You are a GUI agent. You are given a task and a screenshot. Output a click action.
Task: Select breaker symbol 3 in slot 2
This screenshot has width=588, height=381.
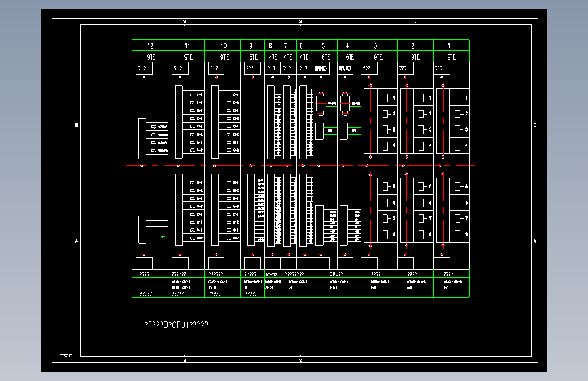point(423,129)
